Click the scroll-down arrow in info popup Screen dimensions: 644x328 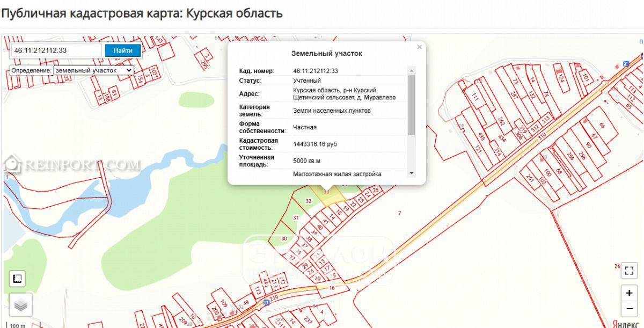click(x=412, y=173)
